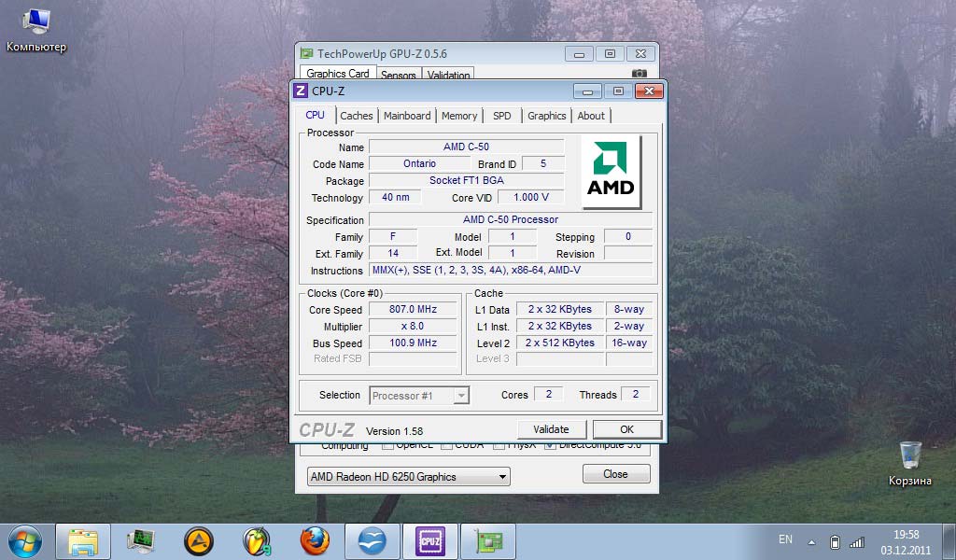Click the Core Speed value field
This screenshot has height=560, width=956.
click(414, 310)
